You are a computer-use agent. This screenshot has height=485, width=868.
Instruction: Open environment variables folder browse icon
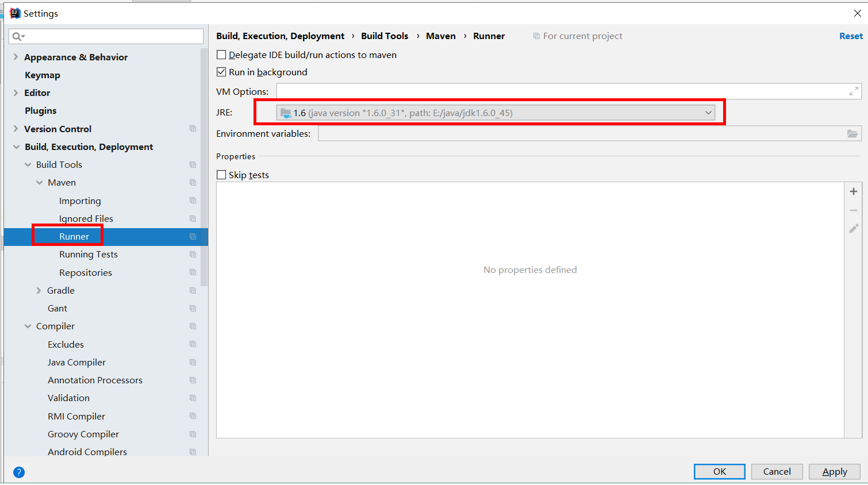pyautogui.click(x=852, y=134)
